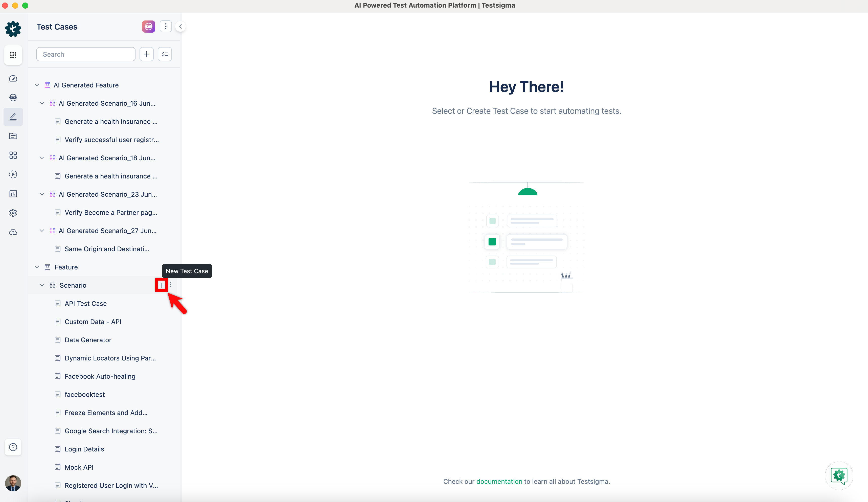
Task: Select the Test Suites grid icon
Action: (13, 155)
